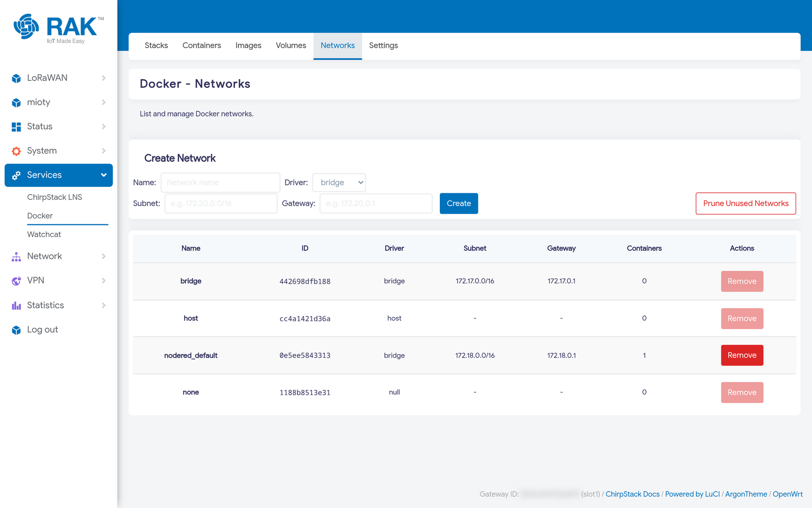Viewport: 812px width, 508px height.
Task: Click gateway 172.18.0.1 cell
Action: [x=561, y=355]
